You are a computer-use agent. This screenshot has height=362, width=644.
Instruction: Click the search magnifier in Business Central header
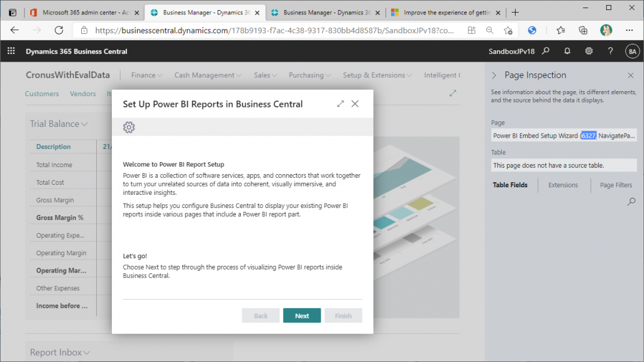546,51
